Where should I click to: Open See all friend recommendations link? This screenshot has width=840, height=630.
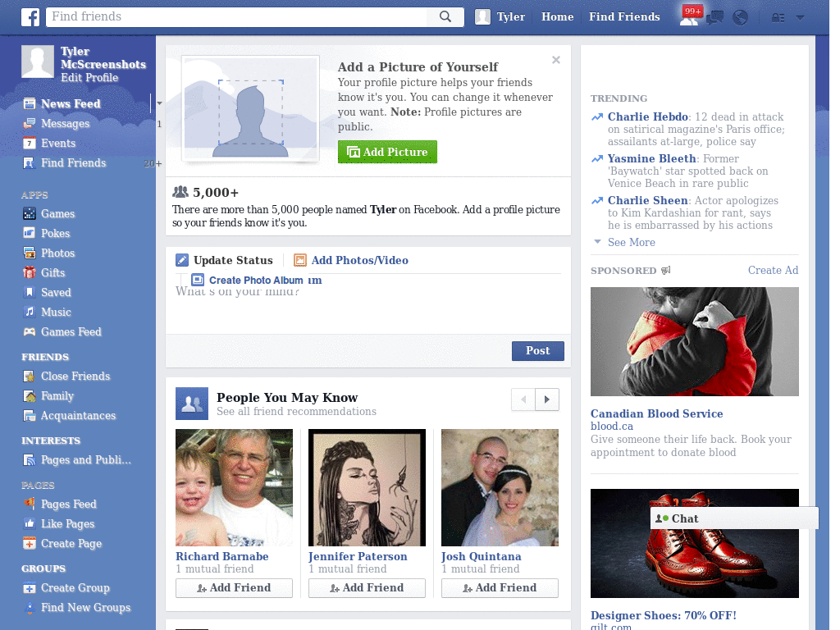click(x=296, y=412)
